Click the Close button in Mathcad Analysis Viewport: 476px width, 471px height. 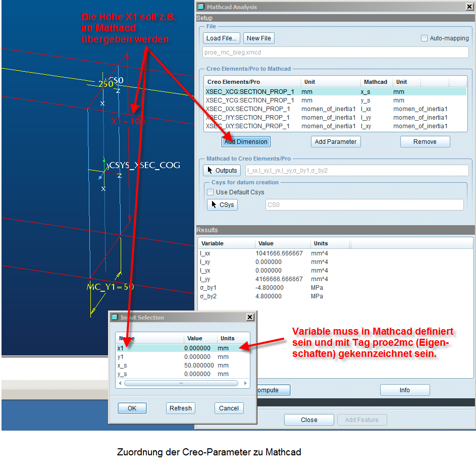[309, 420]
